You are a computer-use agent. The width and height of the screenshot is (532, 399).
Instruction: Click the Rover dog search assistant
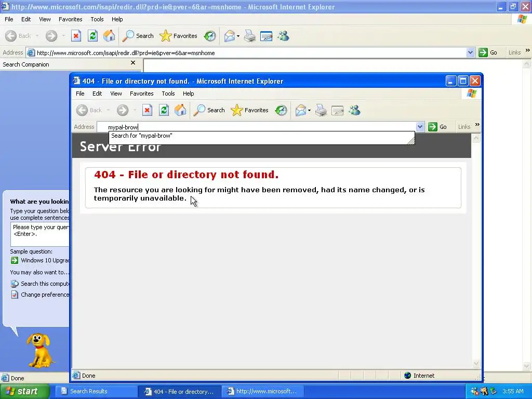[40, 350]
